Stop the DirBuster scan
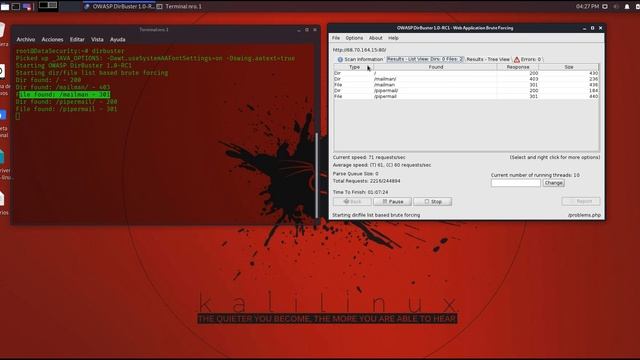Viewport: 640px width, 360px height. (x=433, y=202)
